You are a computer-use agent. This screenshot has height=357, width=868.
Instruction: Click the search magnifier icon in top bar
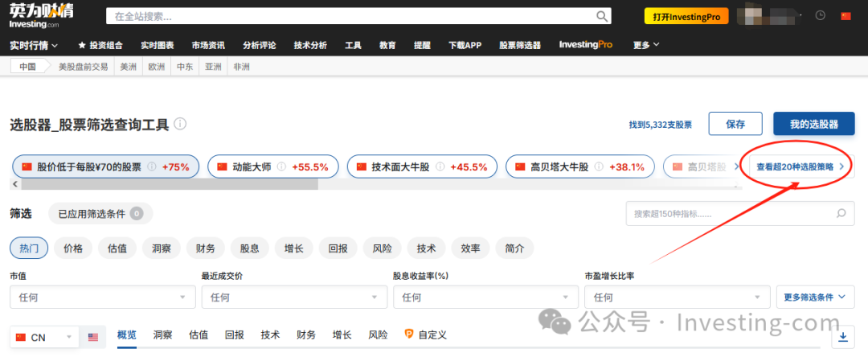(x=602, y=16)
